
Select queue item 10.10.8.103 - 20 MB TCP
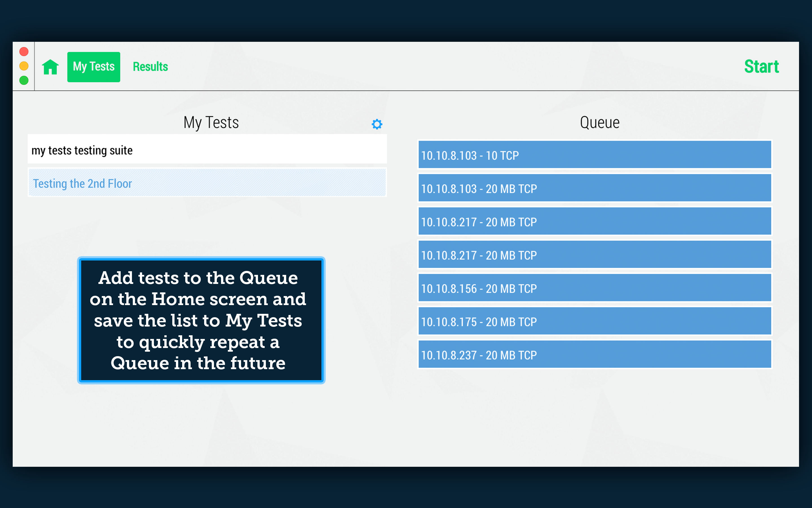595,188
